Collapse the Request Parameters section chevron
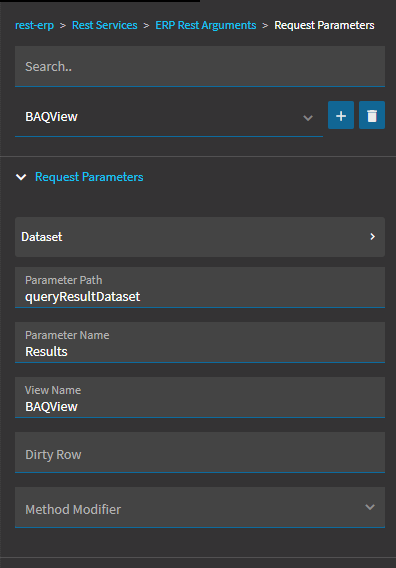 [x=21, y=177]
